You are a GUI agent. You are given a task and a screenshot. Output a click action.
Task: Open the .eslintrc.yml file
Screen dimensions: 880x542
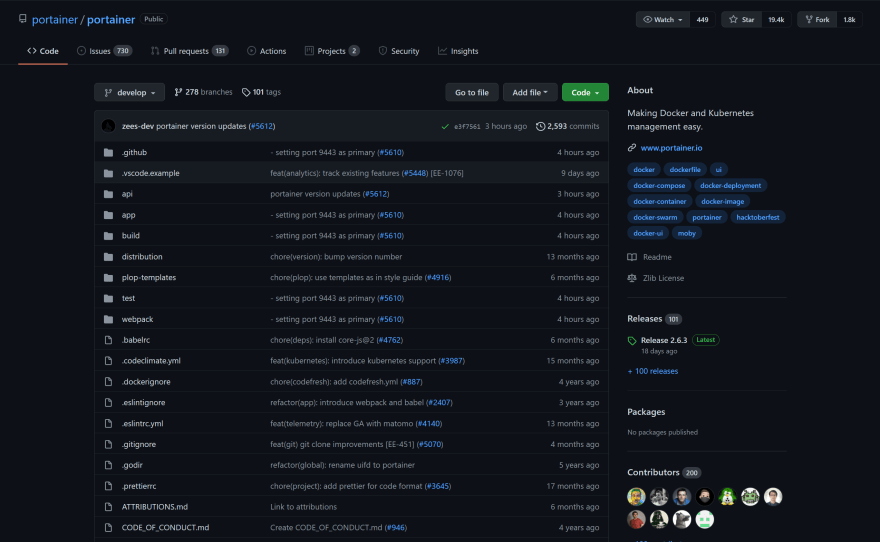click(x=143, y=424)
